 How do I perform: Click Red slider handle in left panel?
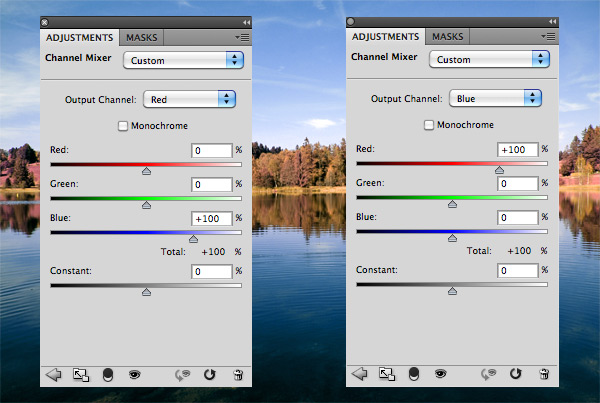(146, 171)
